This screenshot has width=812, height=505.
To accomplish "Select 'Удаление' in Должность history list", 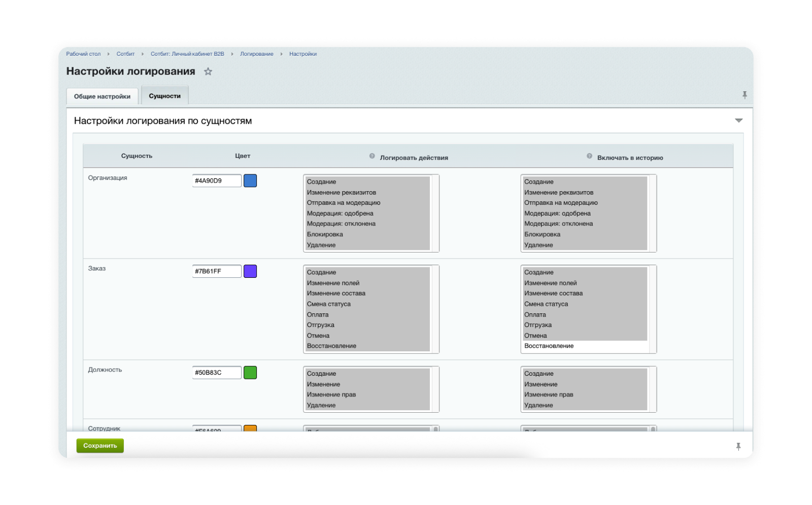I will [585, 405].
